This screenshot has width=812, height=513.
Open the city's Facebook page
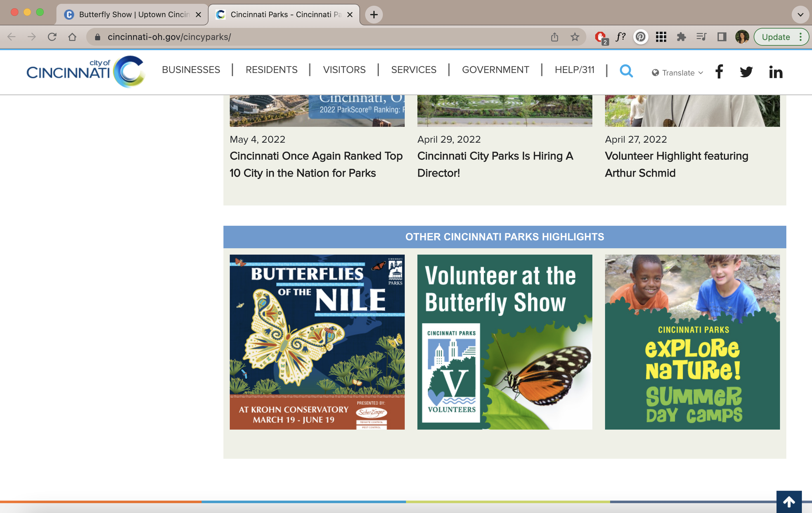point(719,71)
